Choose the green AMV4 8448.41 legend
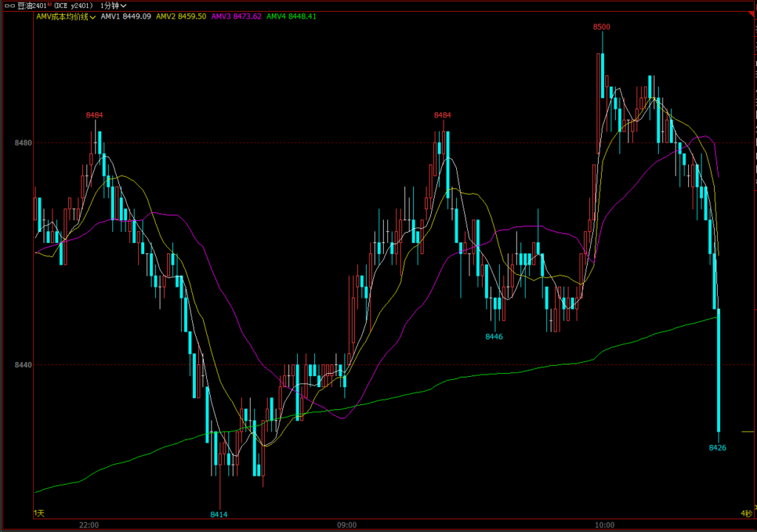The height and width of the screenshot is (532, 757). pos(291,16)
